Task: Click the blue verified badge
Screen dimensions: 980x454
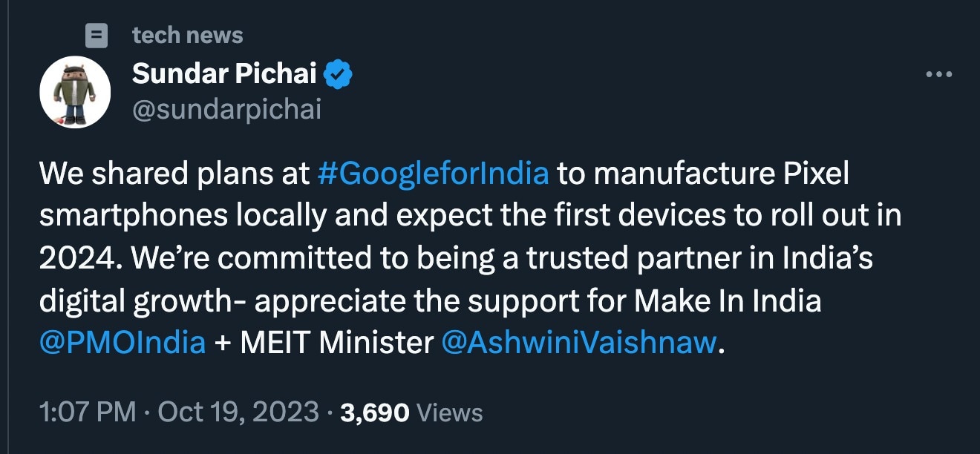Action: 339,74
